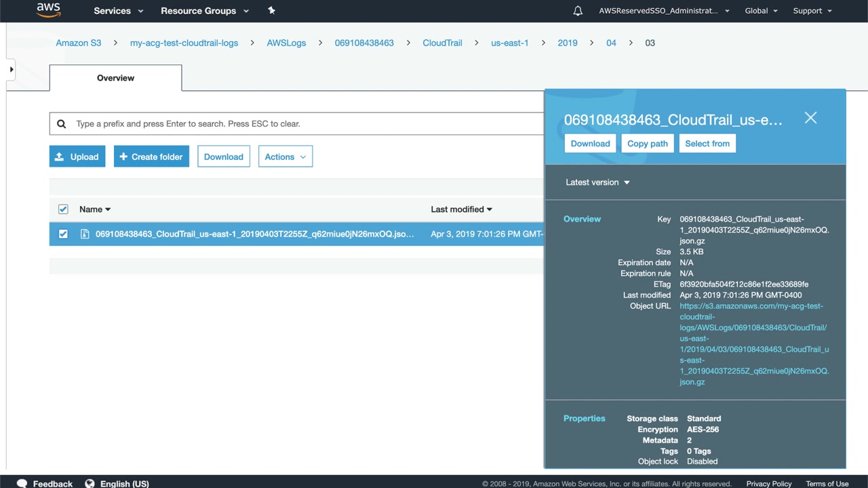Navigate to my-acg-test-cloudtrail-logs bucket breadcrumb

(184, 43)
